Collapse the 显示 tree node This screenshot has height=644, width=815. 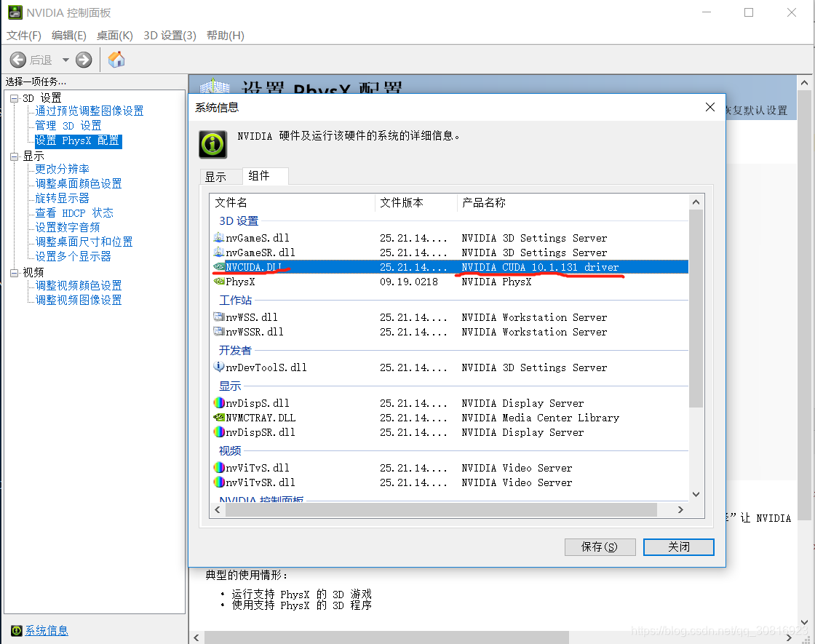(14, 156)
